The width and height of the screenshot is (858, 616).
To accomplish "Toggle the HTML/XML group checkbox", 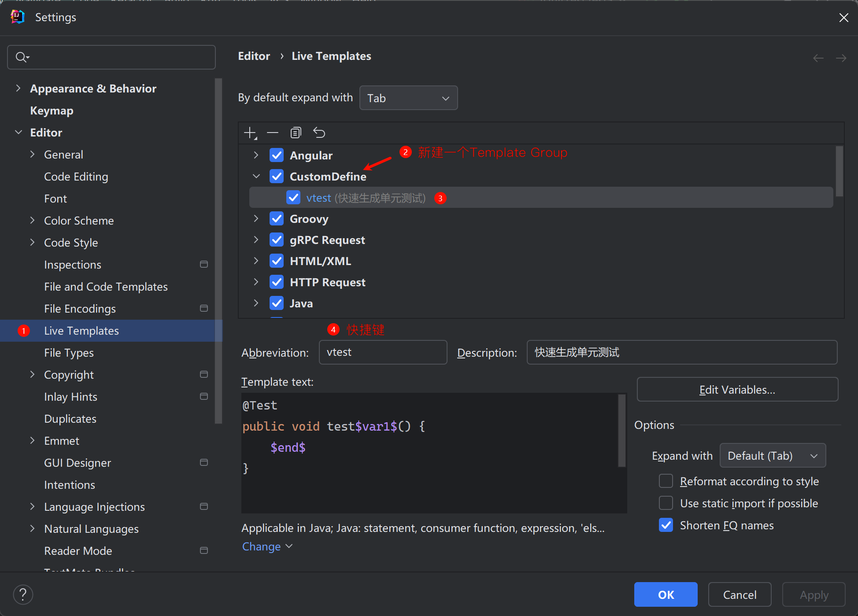I will 277,261.
